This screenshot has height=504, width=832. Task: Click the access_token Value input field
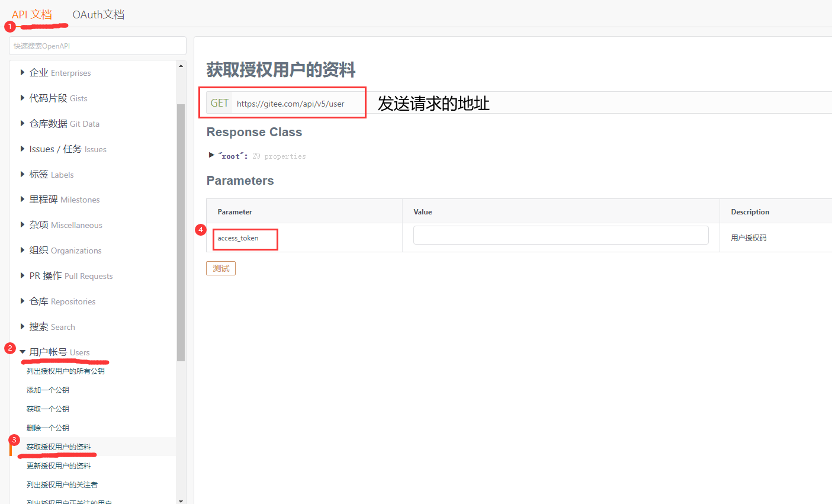[560, 235]
